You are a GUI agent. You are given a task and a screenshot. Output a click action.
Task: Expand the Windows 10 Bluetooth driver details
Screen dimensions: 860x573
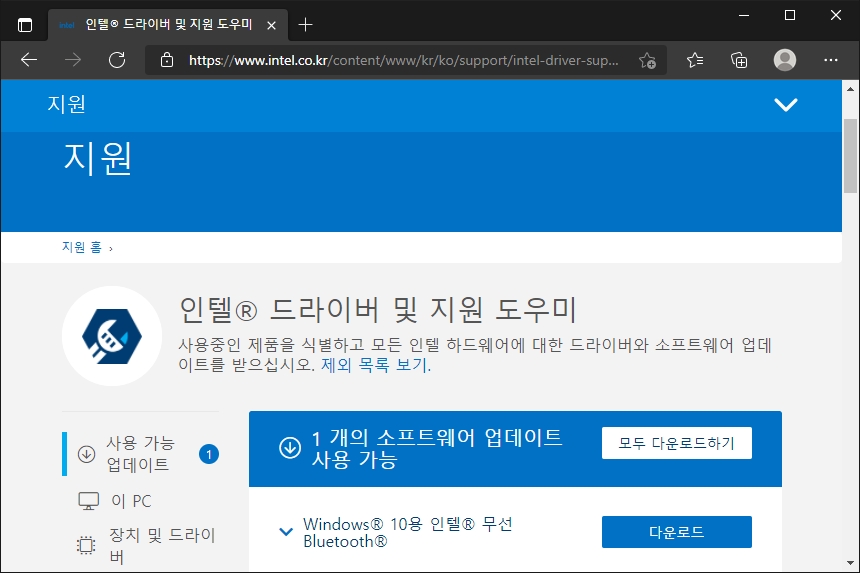pyautogui.click(x=286, y=531)
